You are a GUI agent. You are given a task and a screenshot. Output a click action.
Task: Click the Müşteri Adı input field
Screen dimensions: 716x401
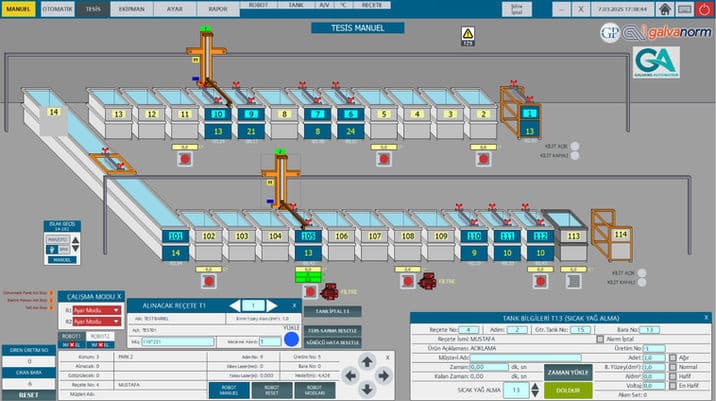tap(532, 357)
